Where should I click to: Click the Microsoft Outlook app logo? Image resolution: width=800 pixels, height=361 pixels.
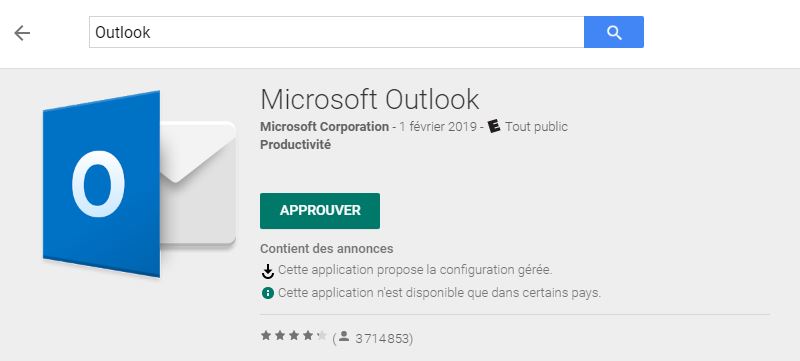coord(139,184)
